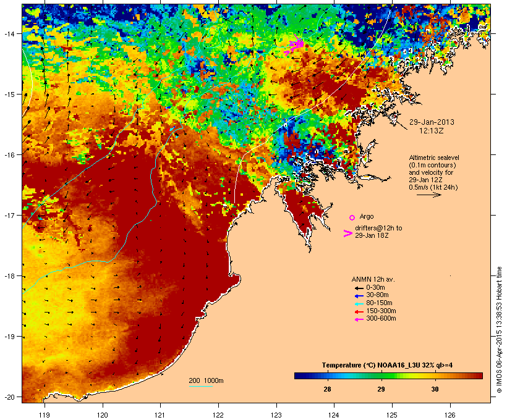
Task: Click the dark red end of temperature colorbar
Action: pos(479,376)
